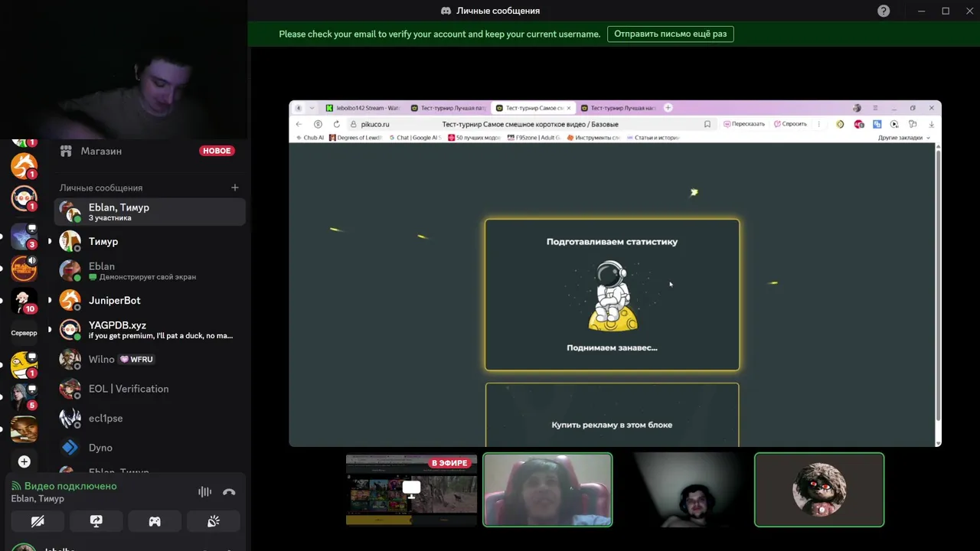Open browser profile avatar in title bar
This screenshot has width=980, height=551.
(x=857, y=108)
